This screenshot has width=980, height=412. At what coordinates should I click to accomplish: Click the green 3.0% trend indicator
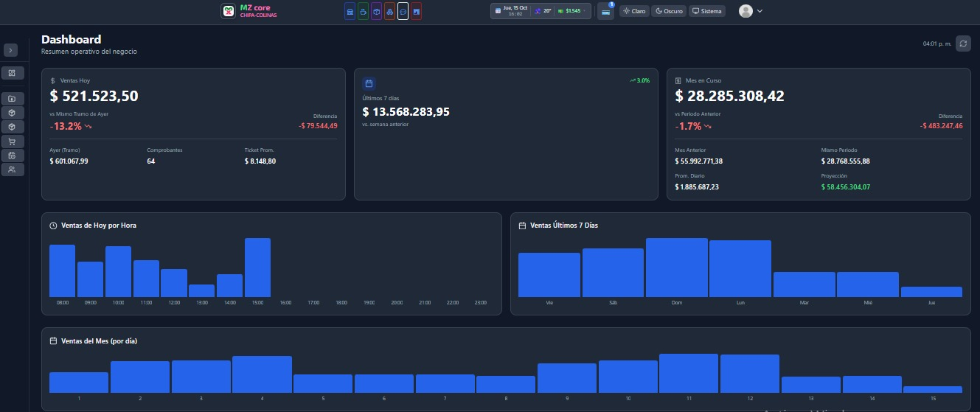[x=639, y=80]
